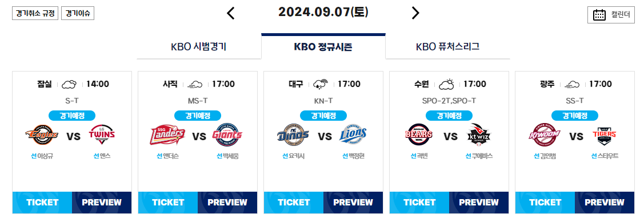The width and height of the screenshot is (644, 218).
Task: Click TICKET for the 잠실 game
Action: tap(42, 203)
